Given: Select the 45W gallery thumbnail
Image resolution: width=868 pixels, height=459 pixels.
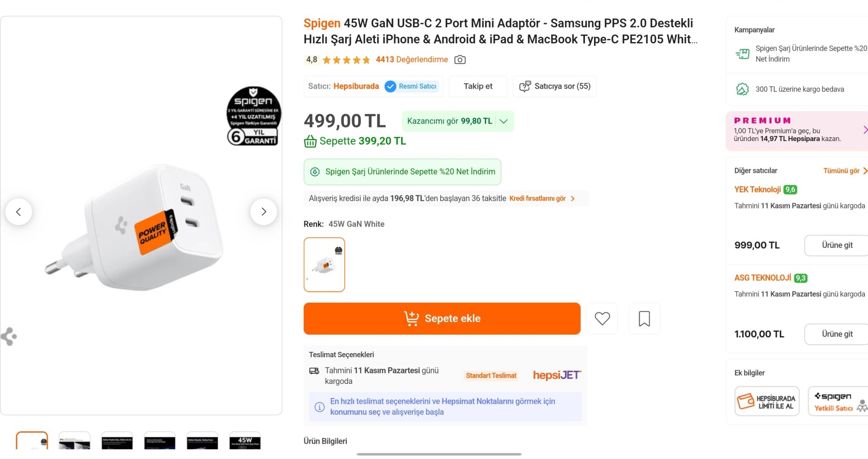Looking at the screenshot, I should click(245, 440).
